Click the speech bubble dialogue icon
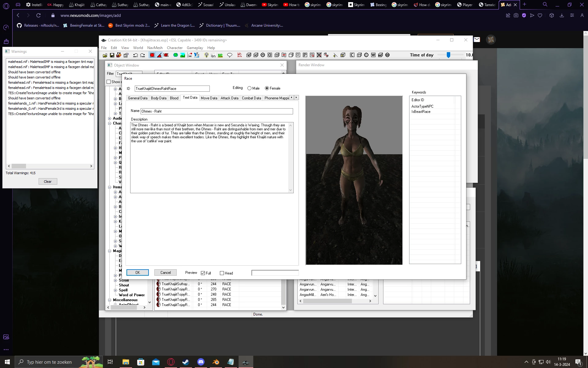This screenshot has width=588, height=368. (230, 55)
